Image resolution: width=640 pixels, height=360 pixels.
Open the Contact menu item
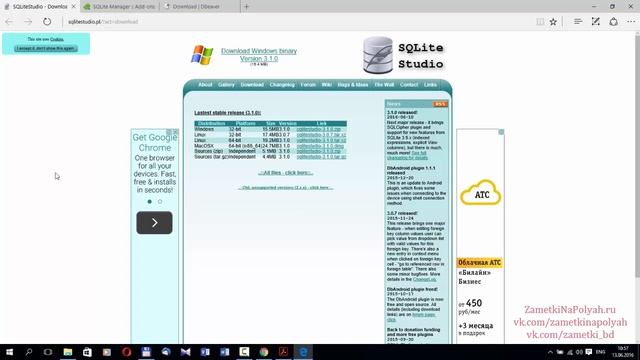409,84
